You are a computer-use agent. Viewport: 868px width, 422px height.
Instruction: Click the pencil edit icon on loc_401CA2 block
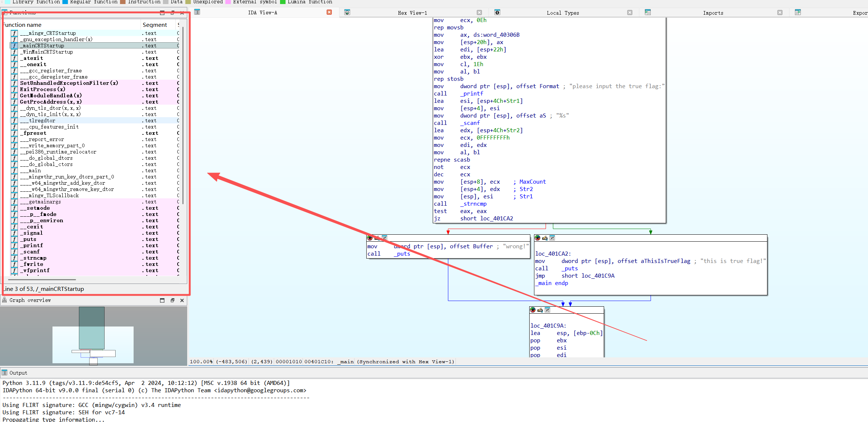click(x=545, y=238)
